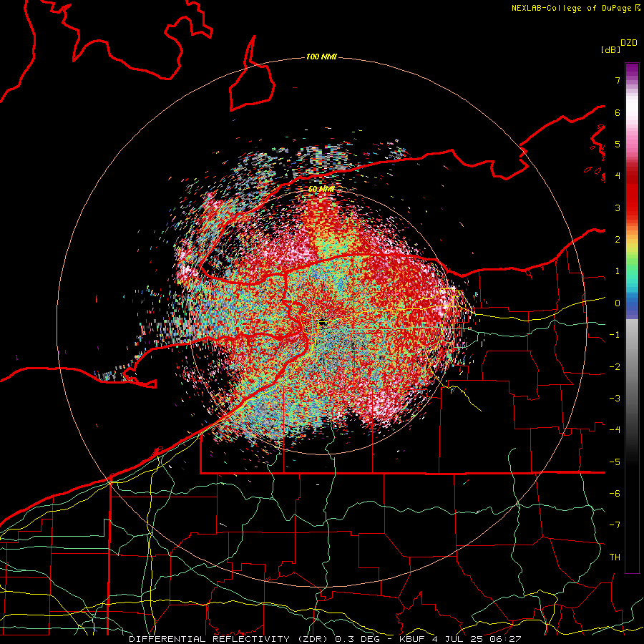
Task: Click the KBUF station identifier
Action: click(413, 639)
